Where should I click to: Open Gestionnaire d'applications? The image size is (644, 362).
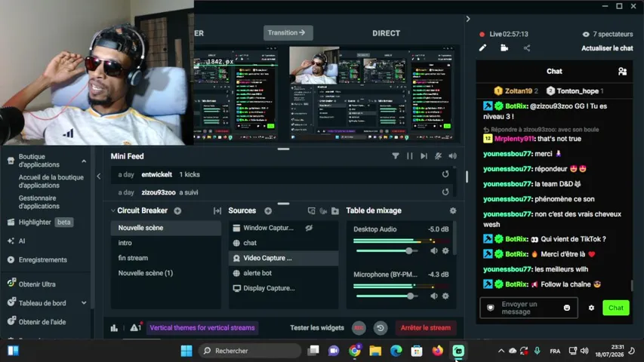[39, 202]
